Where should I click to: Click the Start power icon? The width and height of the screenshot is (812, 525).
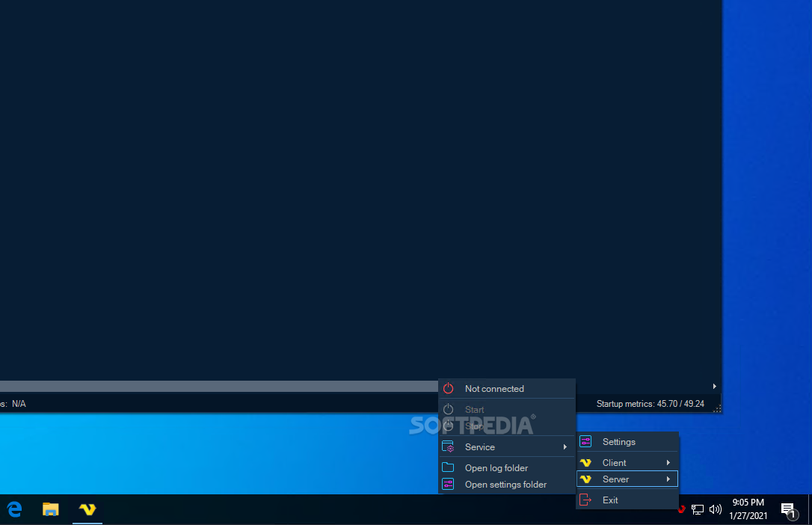tap(449, 409)
